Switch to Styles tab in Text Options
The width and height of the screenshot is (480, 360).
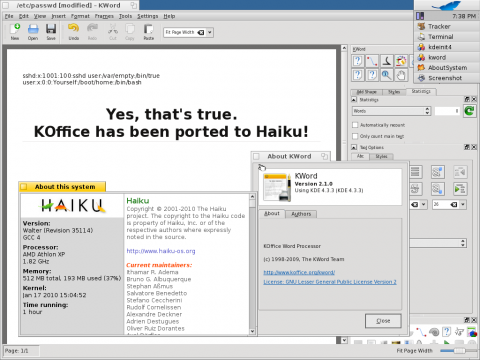pos(381,156)
